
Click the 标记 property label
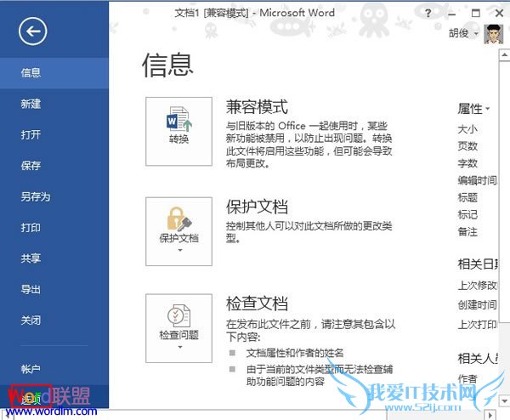pos(467,214)
